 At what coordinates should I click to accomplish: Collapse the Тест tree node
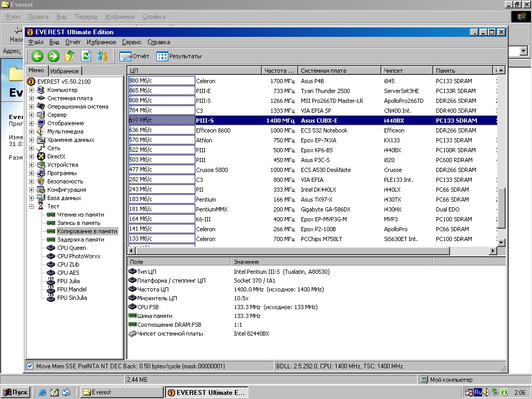pos(32,206)
